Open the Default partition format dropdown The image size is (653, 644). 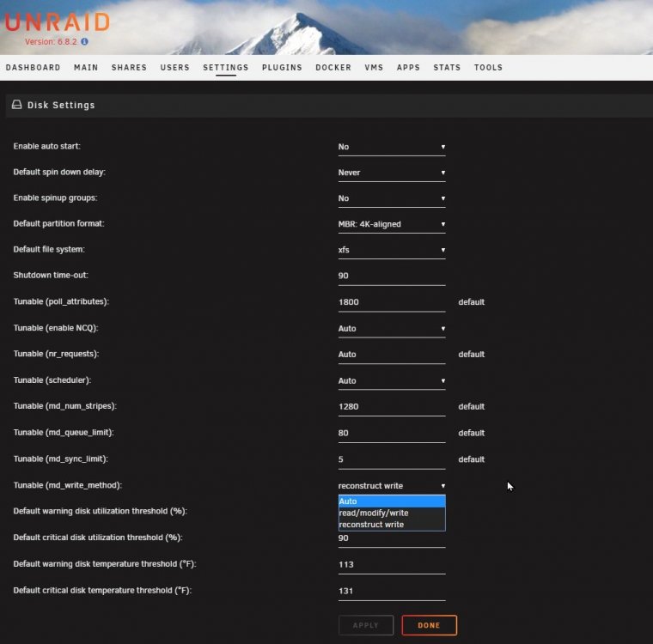pos(392,224)
